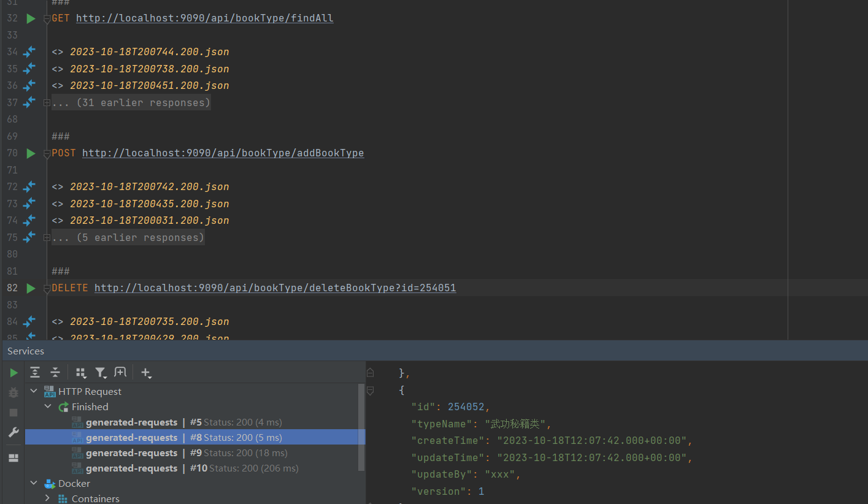
Task: Click the green Run button in Services
Action: pyautogui.click(x=13, y=373)
